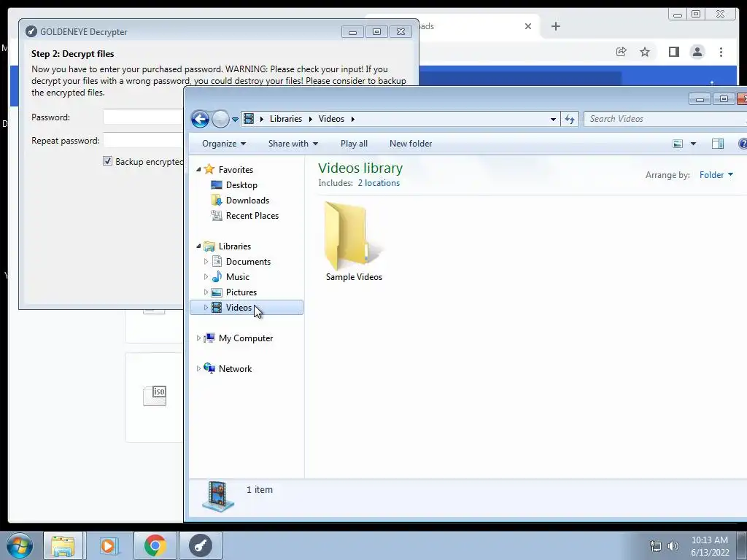
Task: Collapse the Favorites group in the navigation pane
Action: (x=198, y=169)
